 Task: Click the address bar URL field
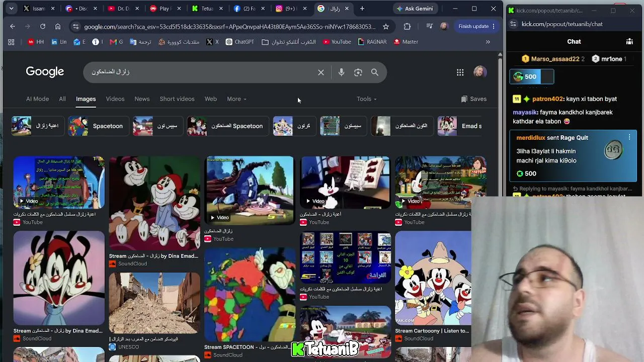229,26
